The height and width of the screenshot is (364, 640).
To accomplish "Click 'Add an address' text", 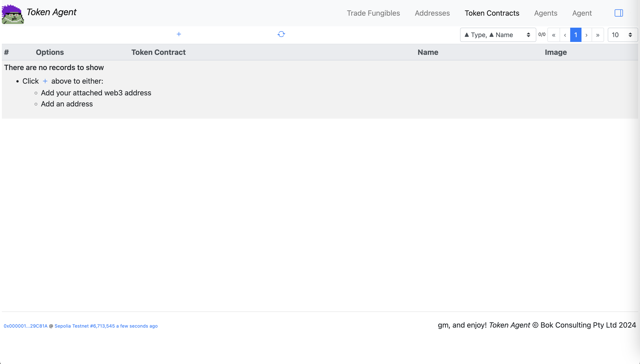I will click(x=67, y=104).
